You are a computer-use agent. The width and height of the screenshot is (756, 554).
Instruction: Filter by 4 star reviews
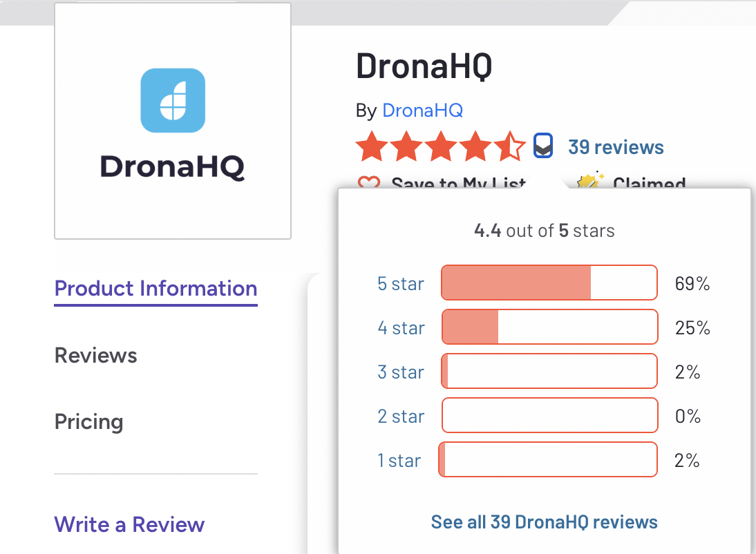click(401, 327)
